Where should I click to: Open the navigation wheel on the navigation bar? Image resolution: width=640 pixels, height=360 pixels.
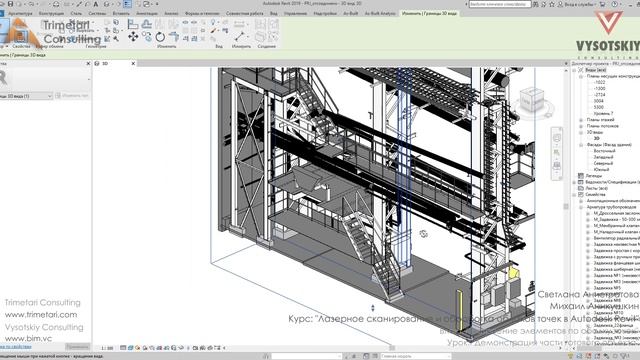click(x=557, y=138)
